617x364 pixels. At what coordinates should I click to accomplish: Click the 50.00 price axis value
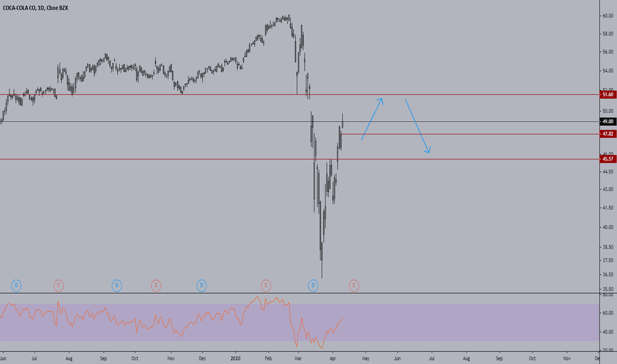click(608, 111)
